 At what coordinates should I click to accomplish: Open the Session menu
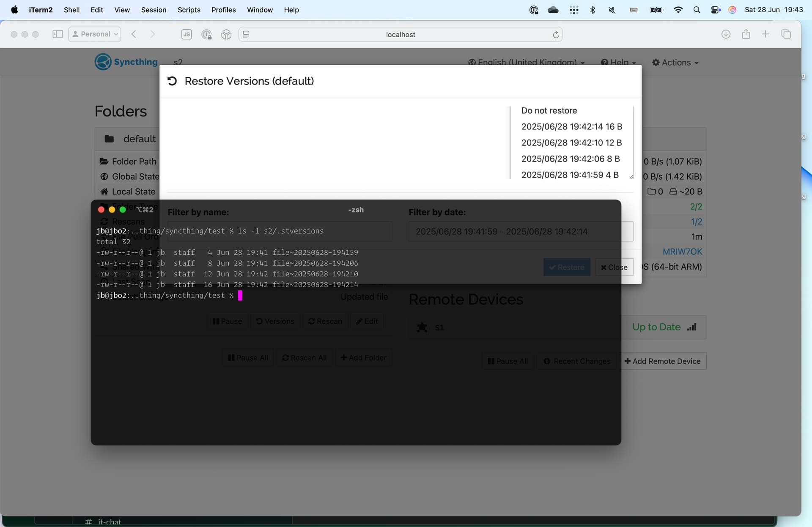tap(154, 10)
